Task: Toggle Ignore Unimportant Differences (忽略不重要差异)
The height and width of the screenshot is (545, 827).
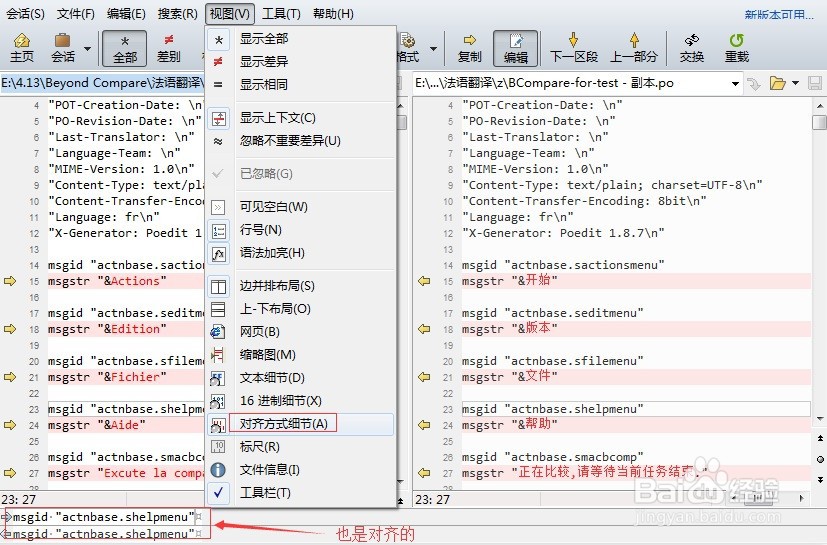Action: tap(301, 141)
